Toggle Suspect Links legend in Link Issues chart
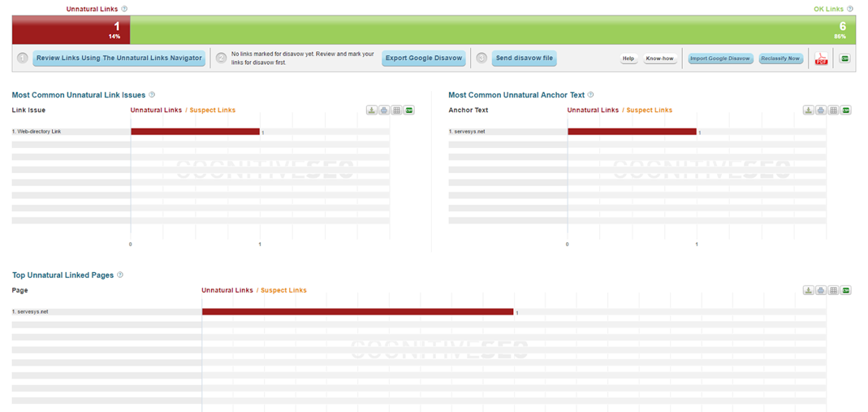The image size is (868, 412). (213, 111)
